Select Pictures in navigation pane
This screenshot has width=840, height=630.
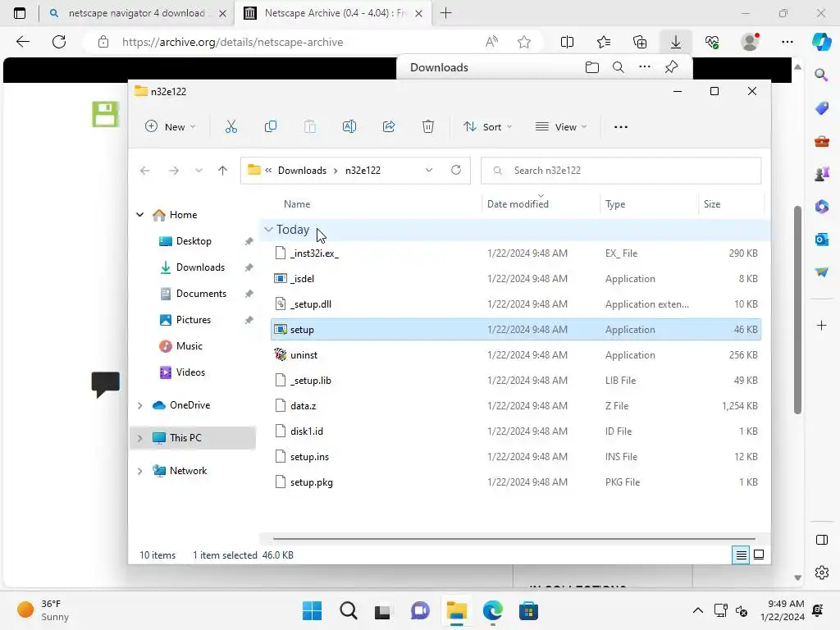tap(193, 320)
